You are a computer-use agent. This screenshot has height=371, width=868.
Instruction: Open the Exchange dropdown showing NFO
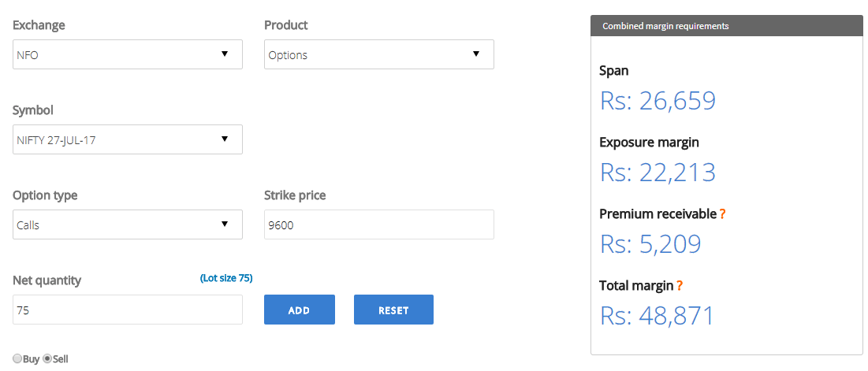[x=127, y=54]
